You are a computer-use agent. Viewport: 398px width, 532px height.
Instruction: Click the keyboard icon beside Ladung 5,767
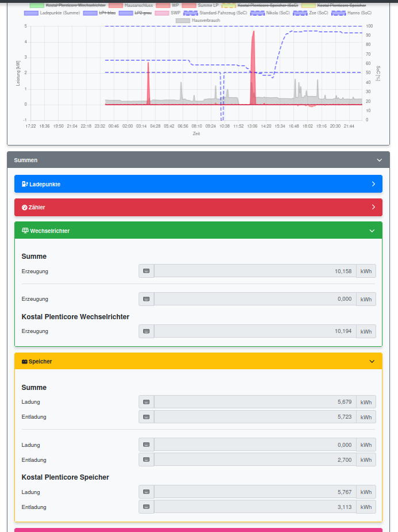click(x=146, y=492)
